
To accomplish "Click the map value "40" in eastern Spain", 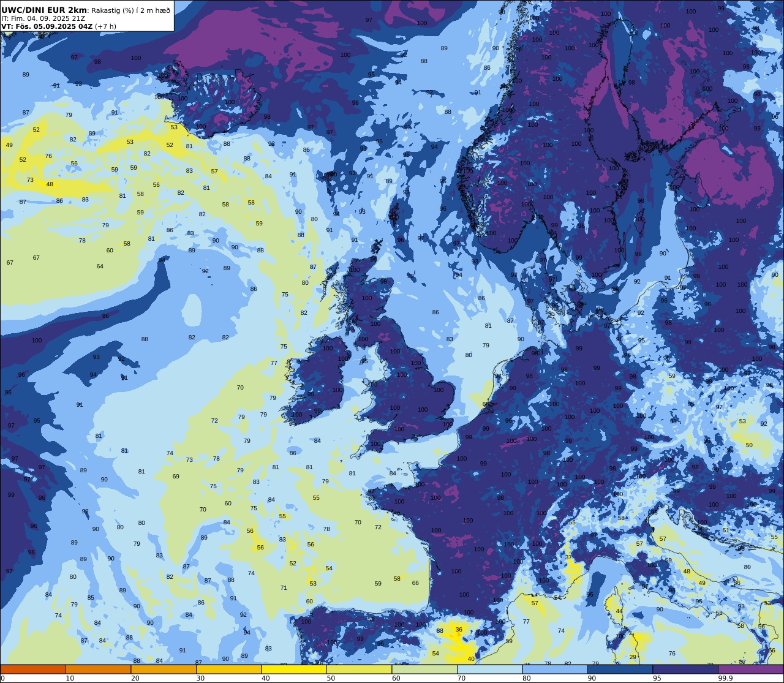I will [x=471, y=659].
